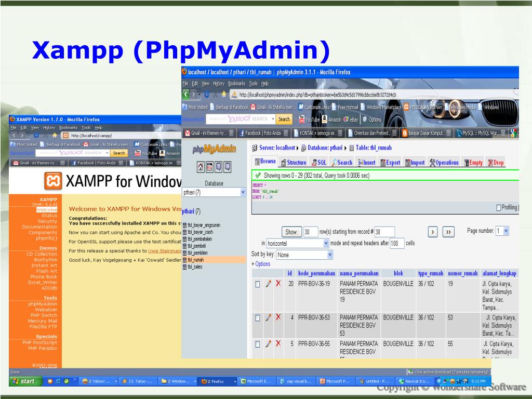Empty the table with Empty tab
Image resolution: width=532 pixels, height=399 pixels.
(473, 163)
